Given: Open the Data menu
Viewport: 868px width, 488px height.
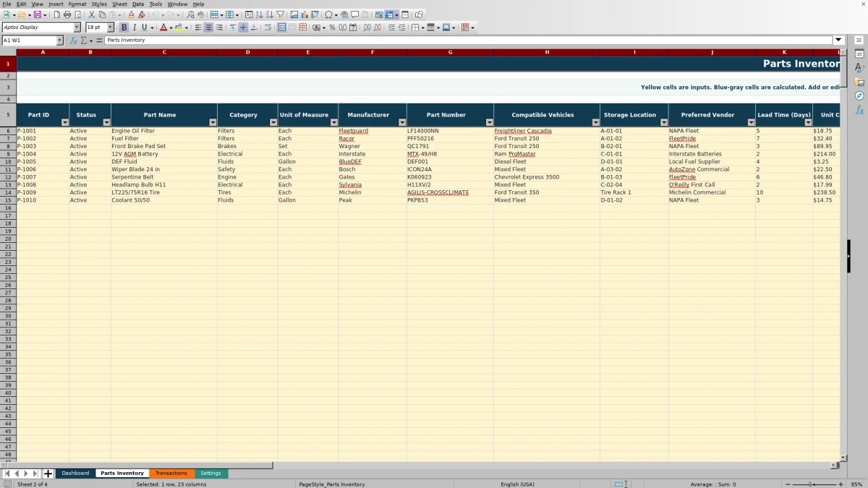Looking at the screenshot, I should coord(137,4).
